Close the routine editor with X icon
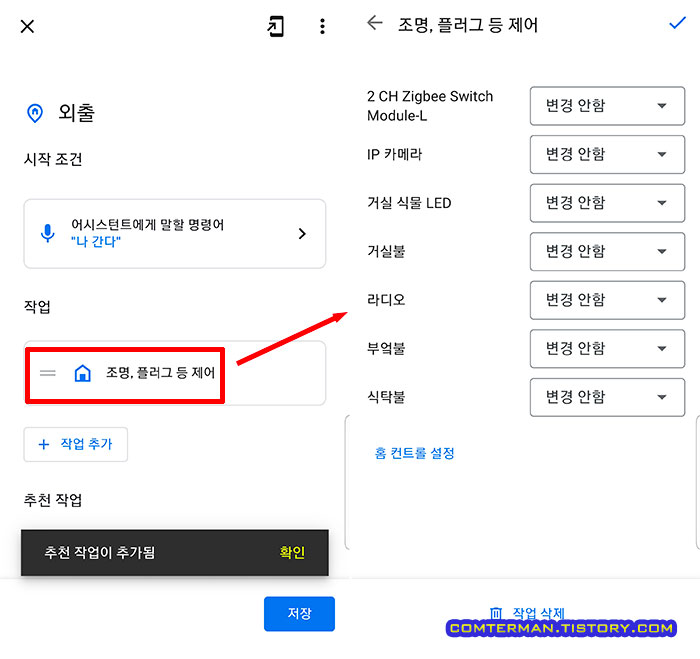Screen dimensions: 700x659 pos(27,26)
